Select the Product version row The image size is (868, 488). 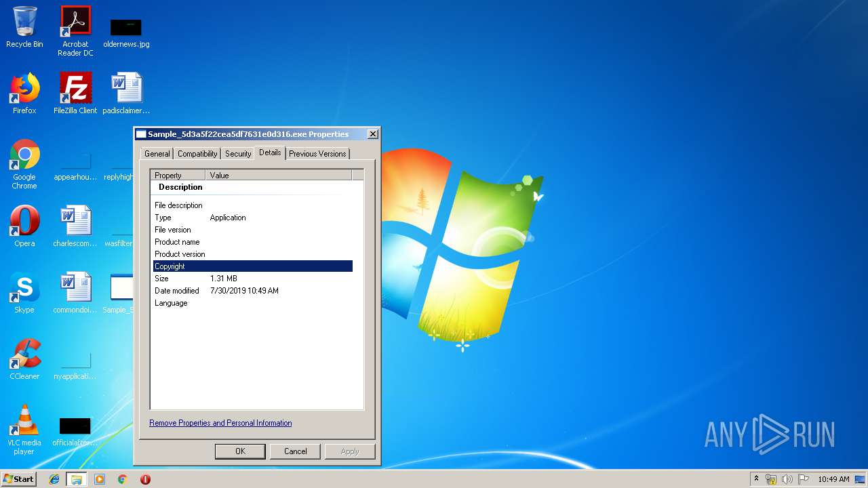click(253, 254)
